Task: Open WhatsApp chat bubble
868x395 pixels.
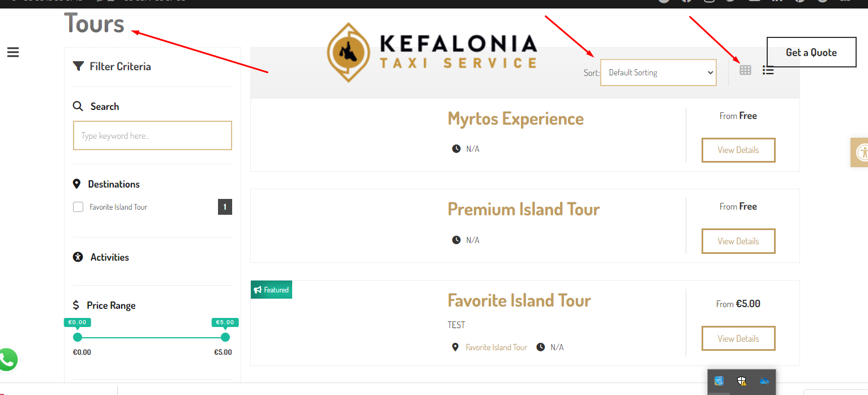Action: [x=7, y=360]
